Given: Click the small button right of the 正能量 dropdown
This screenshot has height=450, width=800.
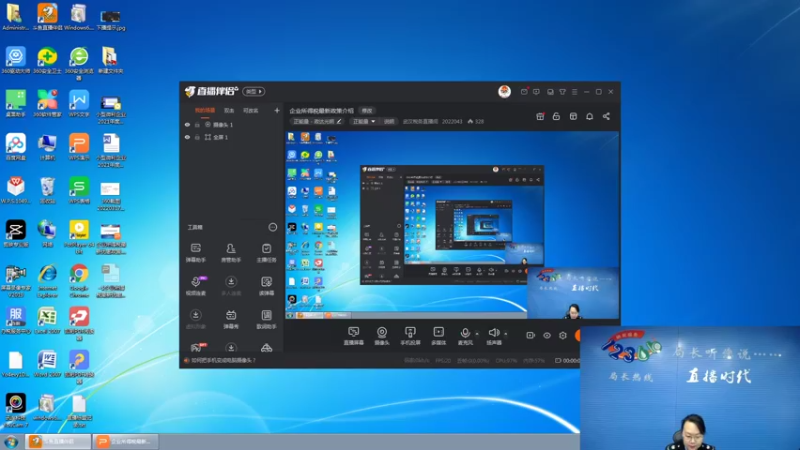Looking at the screenshot, I should point(389,121).
